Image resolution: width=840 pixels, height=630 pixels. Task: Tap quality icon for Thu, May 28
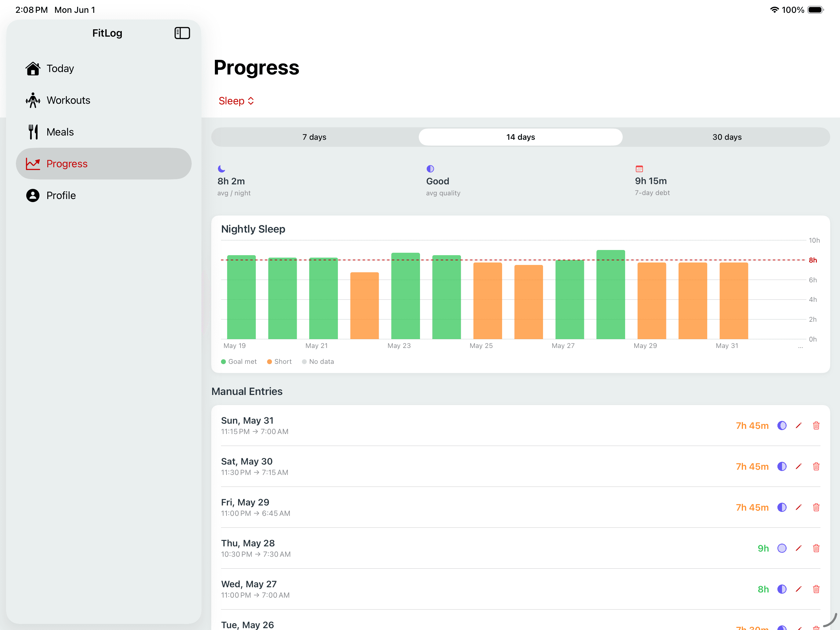click(x=782, y=548)
